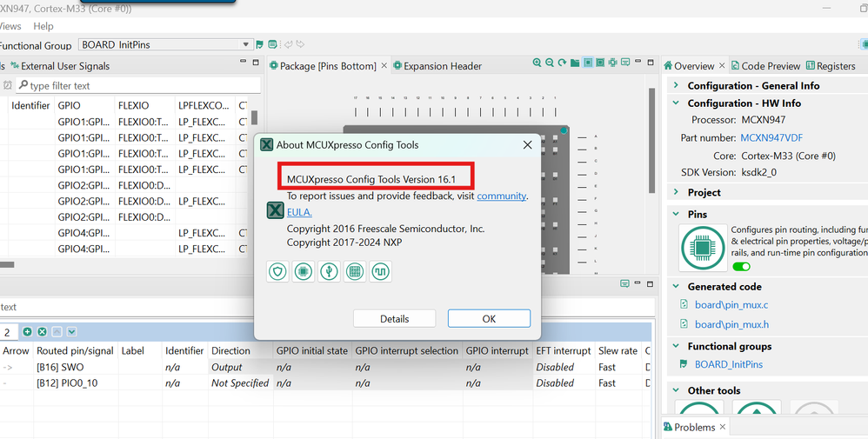Collapse the Other tools section
Screen dimensions: 868x439
click(x=676, y=390)
